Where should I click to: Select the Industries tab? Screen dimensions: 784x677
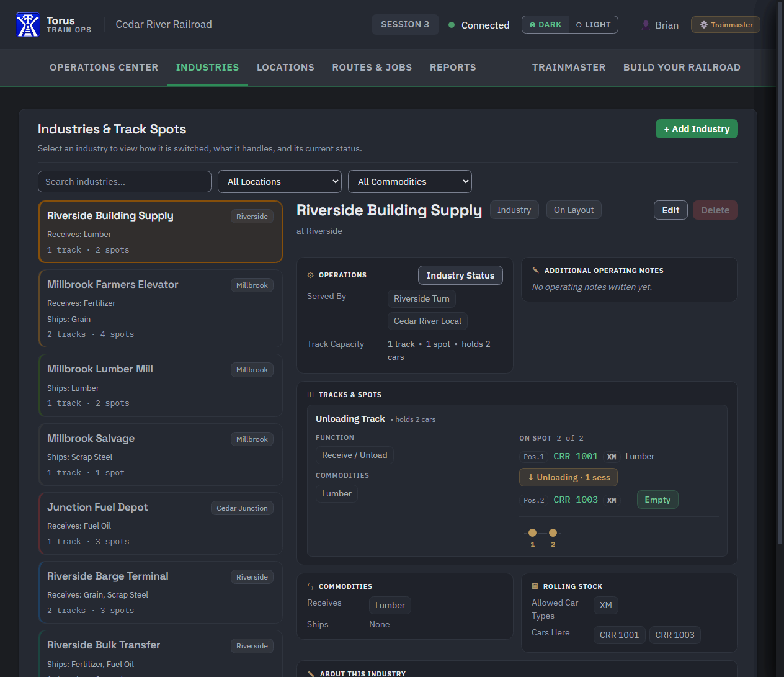pyautogui.click(x=207, y=68)
